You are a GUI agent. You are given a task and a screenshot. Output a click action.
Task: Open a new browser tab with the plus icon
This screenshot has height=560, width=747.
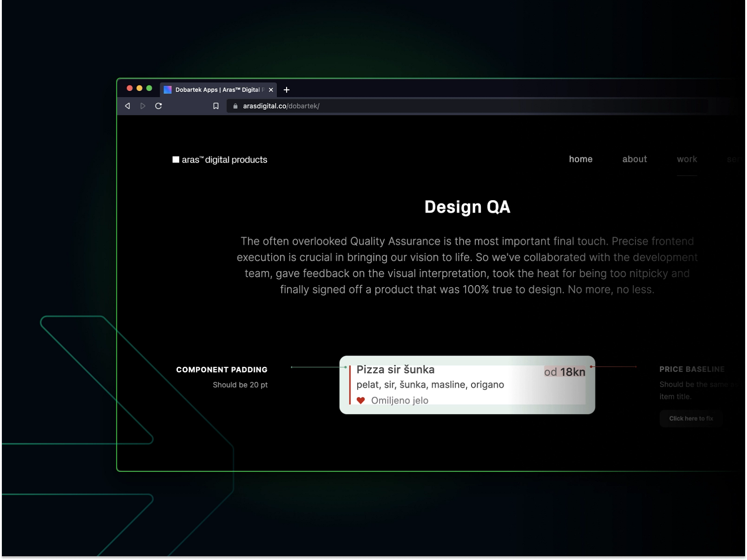[x=287, y=90]
